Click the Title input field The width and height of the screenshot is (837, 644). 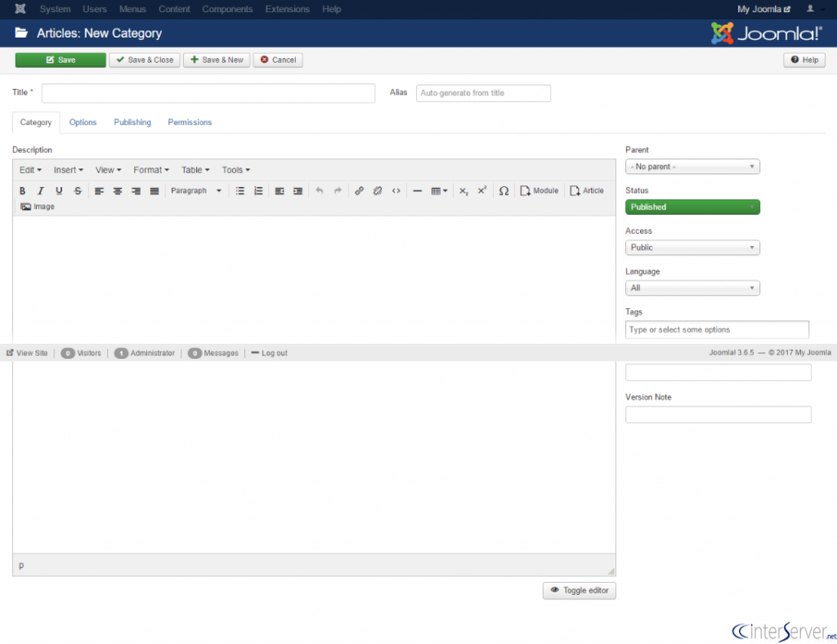coord(208,93)
